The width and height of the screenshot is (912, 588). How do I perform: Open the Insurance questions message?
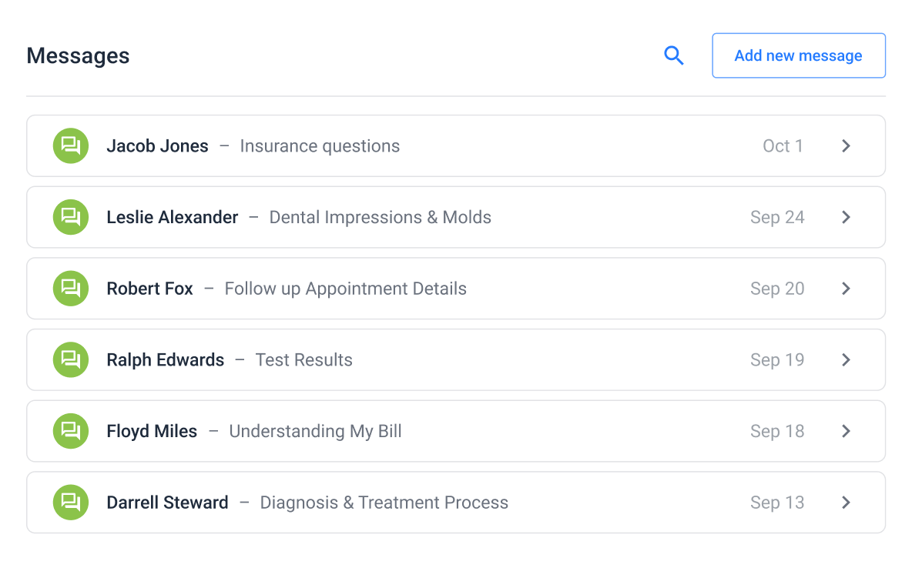click(x=320, y=146)
